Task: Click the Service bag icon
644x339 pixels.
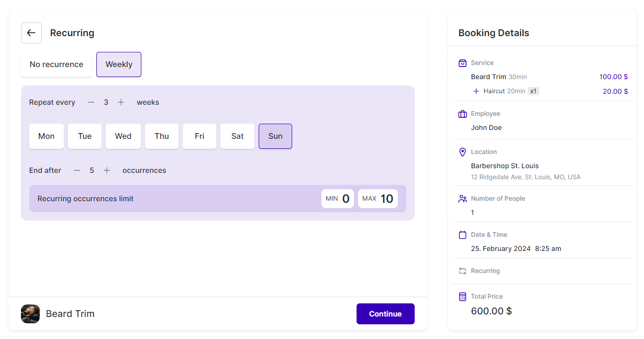Action: (462, 63)
